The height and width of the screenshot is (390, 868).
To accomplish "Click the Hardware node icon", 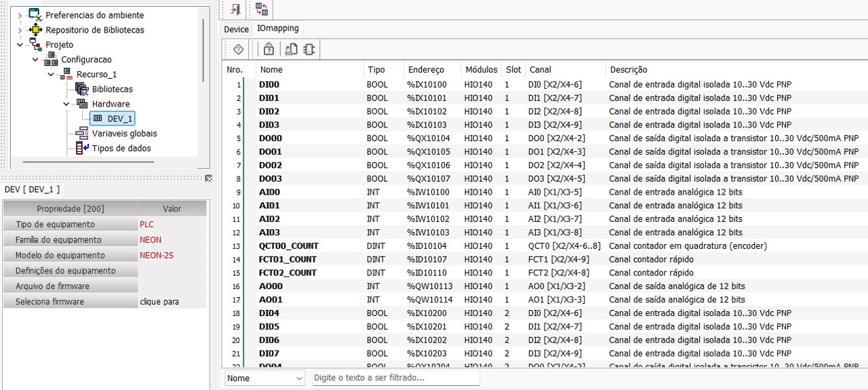I will coord(82,104).
